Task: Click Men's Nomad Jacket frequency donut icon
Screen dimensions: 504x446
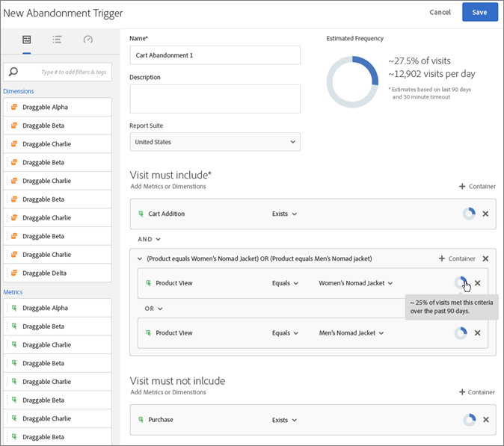Action: click(x=461, y=333)
